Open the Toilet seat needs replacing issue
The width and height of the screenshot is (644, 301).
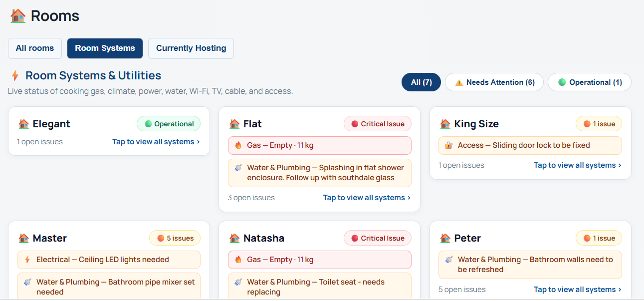tap(320, 287)
